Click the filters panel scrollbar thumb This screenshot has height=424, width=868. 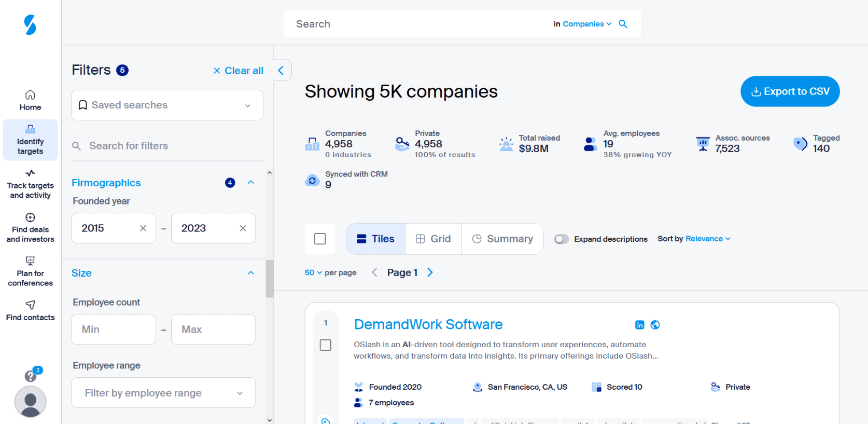(x=270, y=279)
